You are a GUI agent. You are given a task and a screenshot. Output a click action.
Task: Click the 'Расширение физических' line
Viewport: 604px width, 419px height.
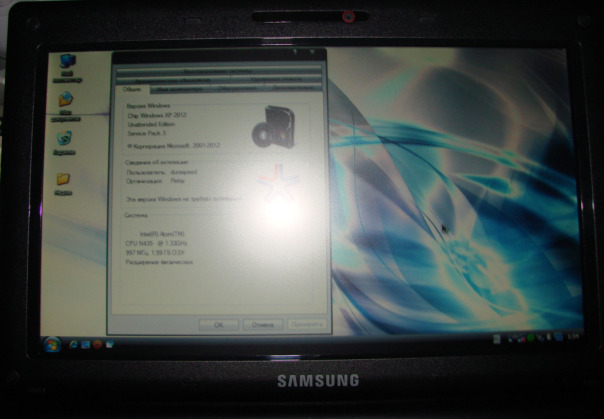pos(159,262)
